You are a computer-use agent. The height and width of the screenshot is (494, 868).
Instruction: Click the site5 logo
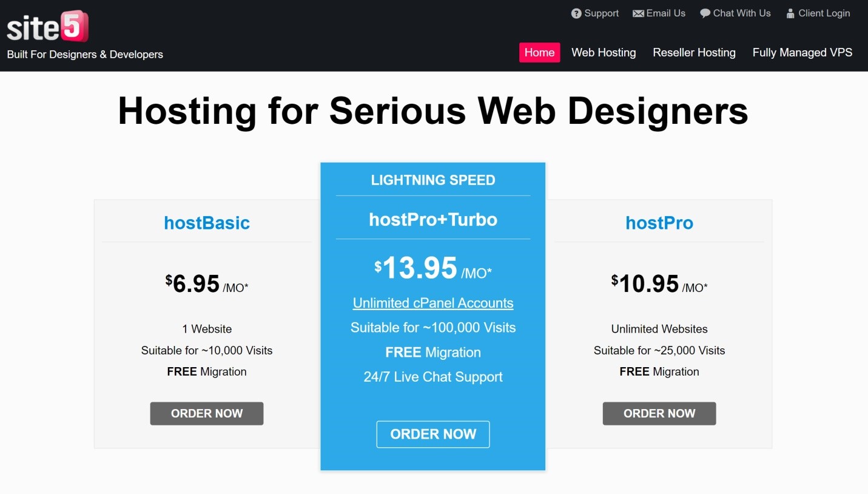click(x=47, y=27)
